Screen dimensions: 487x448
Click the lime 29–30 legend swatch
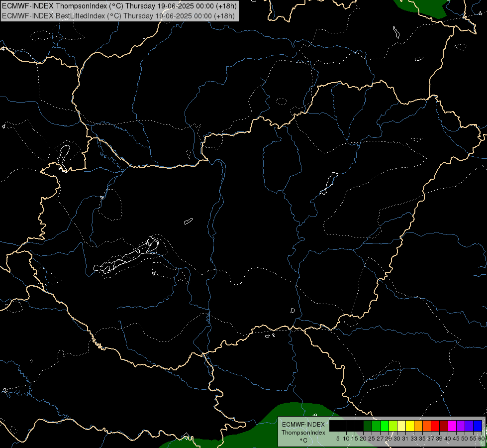[393, 426]
